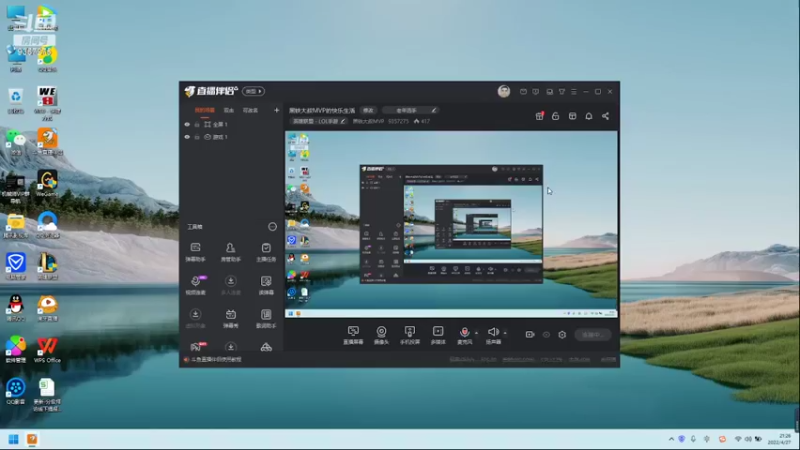Open the danmaku assistant (弹幕助手) tool
The height and width of the screenshot is (450, 800).
click(195, 252)
